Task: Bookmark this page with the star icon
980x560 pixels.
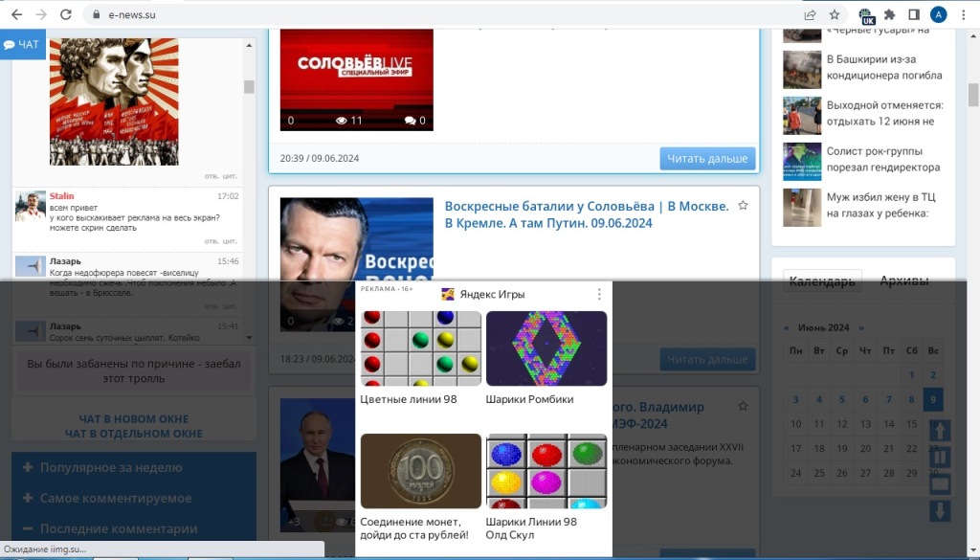Action: pos(835,14)
